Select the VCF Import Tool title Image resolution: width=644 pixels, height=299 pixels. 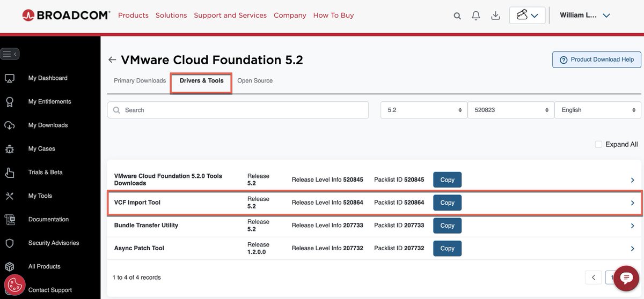[137, 203]
